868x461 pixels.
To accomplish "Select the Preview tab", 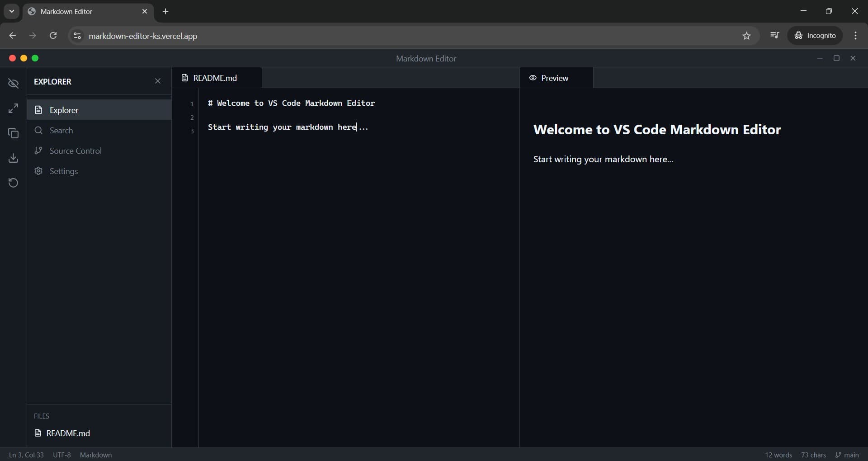I will [x=556, y=78].
